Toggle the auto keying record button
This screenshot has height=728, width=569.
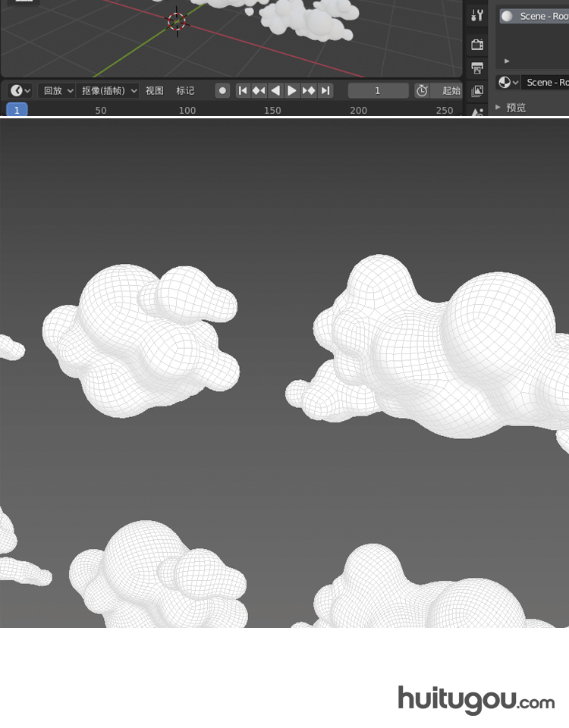(x=222, y=90)
